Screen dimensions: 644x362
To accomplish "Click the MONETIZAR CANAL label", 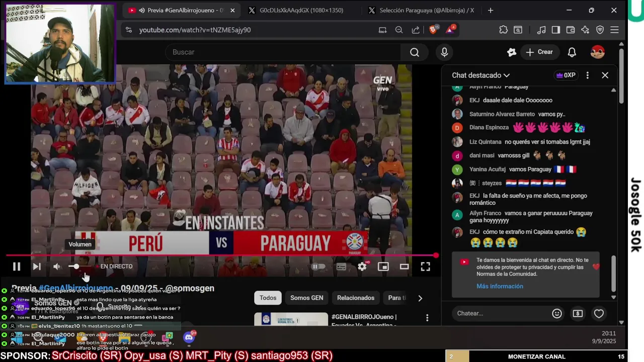I will point(537,356).
